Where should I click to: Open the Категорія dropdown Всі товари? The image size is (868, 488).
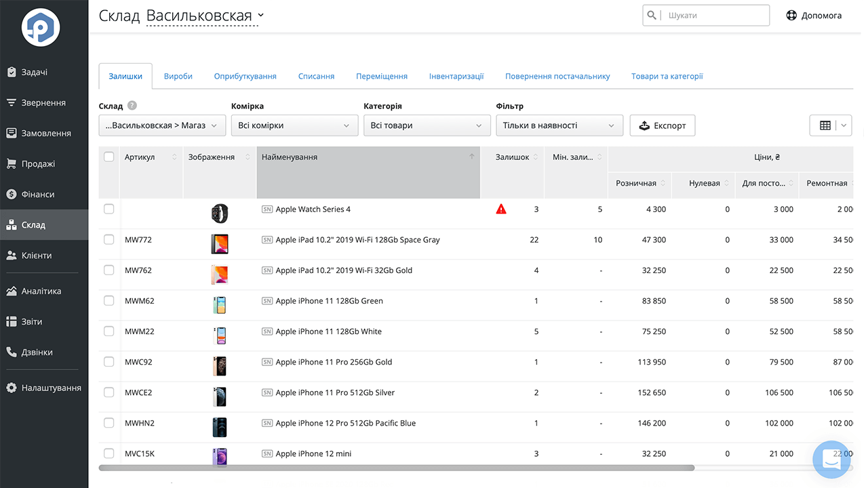coord(427,125)
